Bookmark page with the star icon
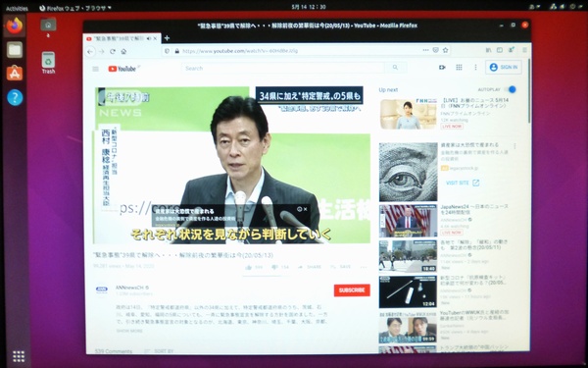 [446, 50]
